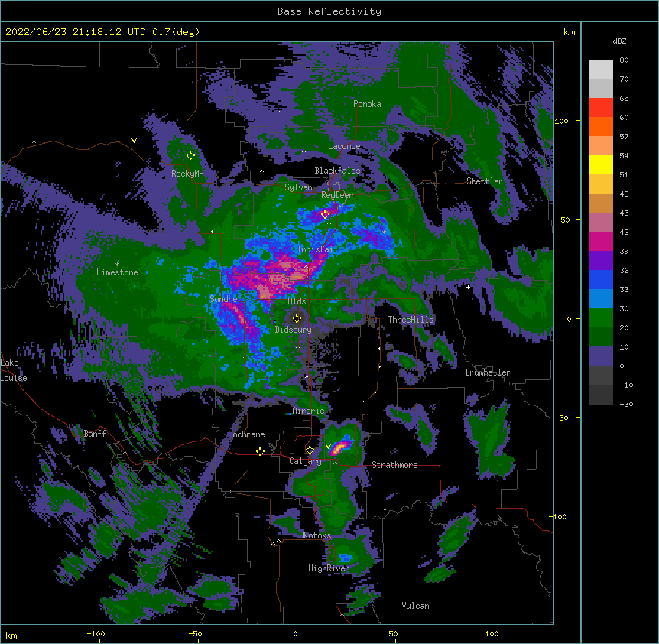Click the Base_Reflectivity title

point(329,11)
